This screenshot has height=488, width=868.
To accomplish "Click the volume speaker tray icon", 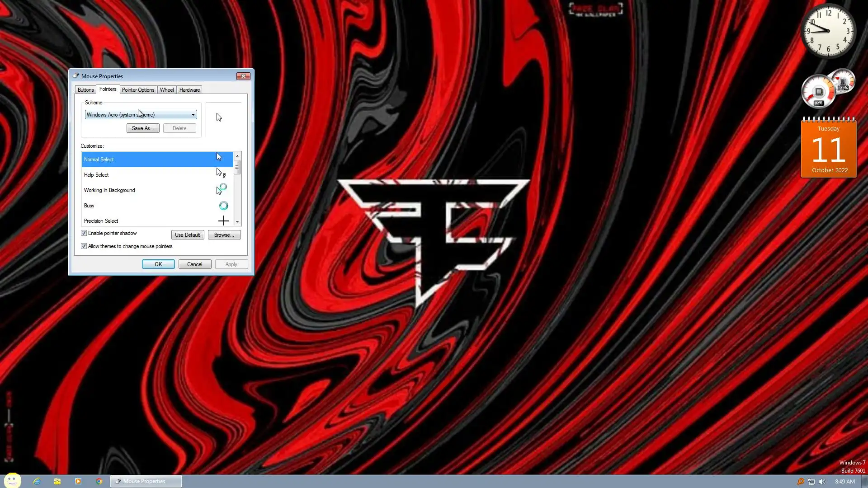I will point(822,482).
